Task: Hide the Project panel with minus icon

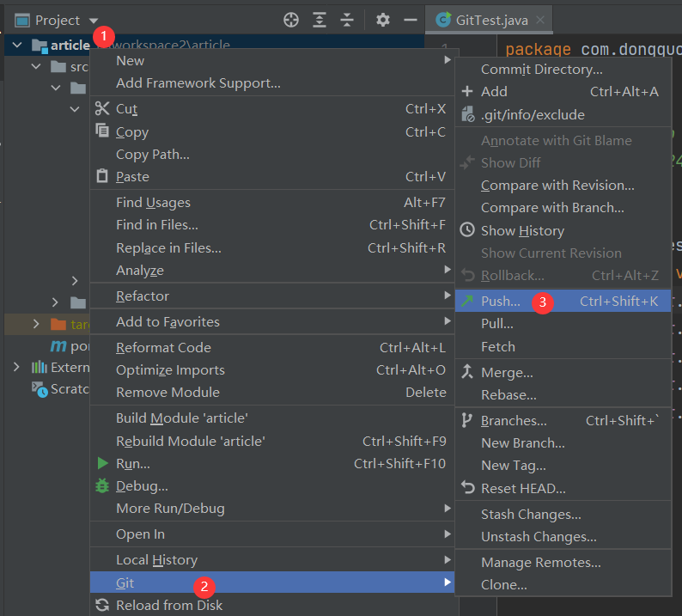Action: tap(411, 20)
